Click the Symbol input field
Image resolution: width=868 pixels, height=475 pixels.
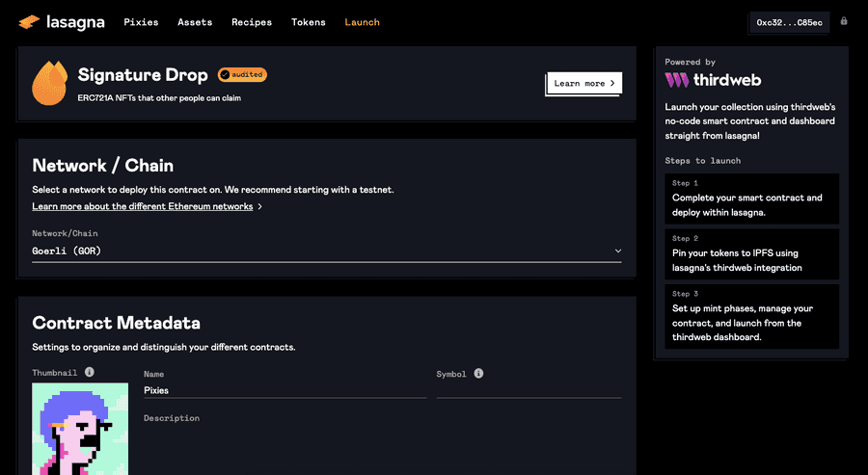point(529,390)
